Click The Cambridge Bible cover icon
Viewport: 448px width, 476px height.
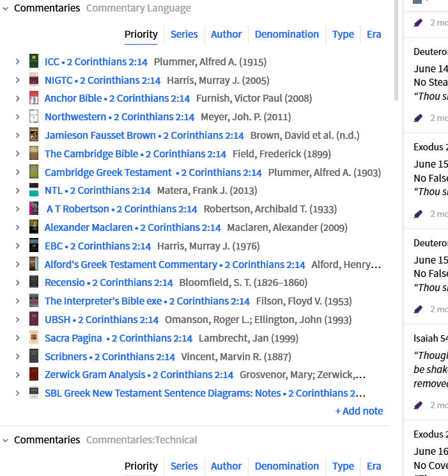(34, 153)
